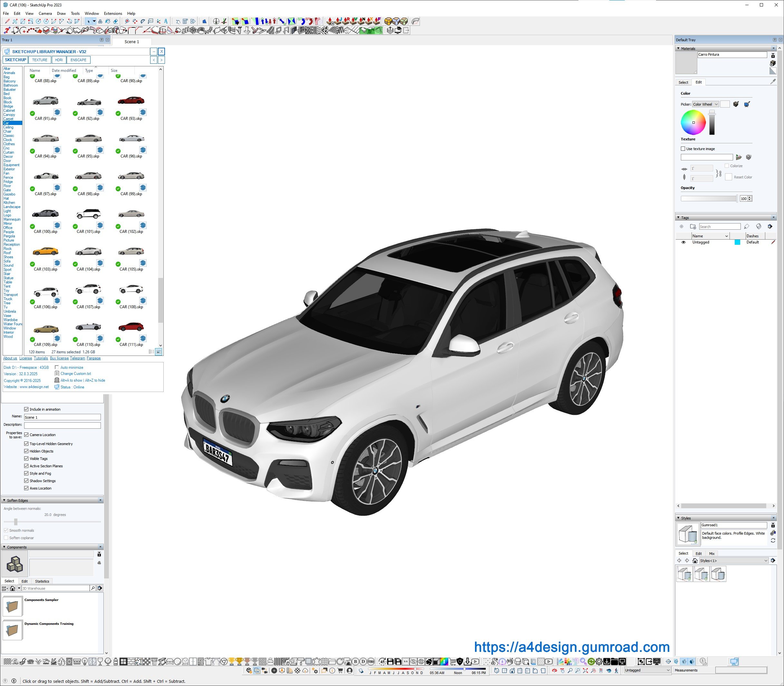Image resolution: width=784 pixels, height=686 pixels.
Task: Click Add Tag Folder icon
Action: pyautogui.click(x=693, y=227)
